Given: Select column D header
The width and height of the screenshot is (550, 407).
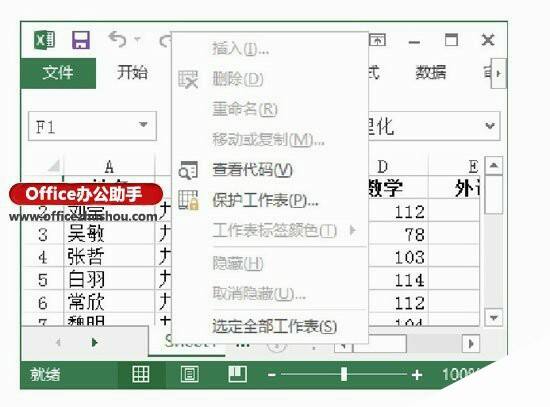Looking at the screenshot, I should (x=398, y=166).
